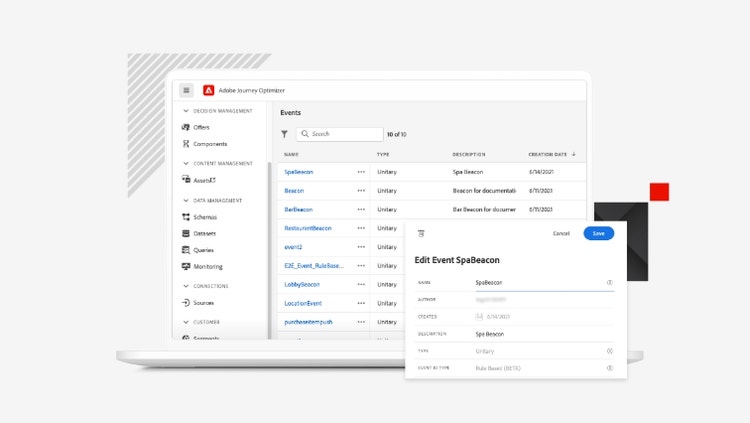Click the Save button

(x=598, y=233)
